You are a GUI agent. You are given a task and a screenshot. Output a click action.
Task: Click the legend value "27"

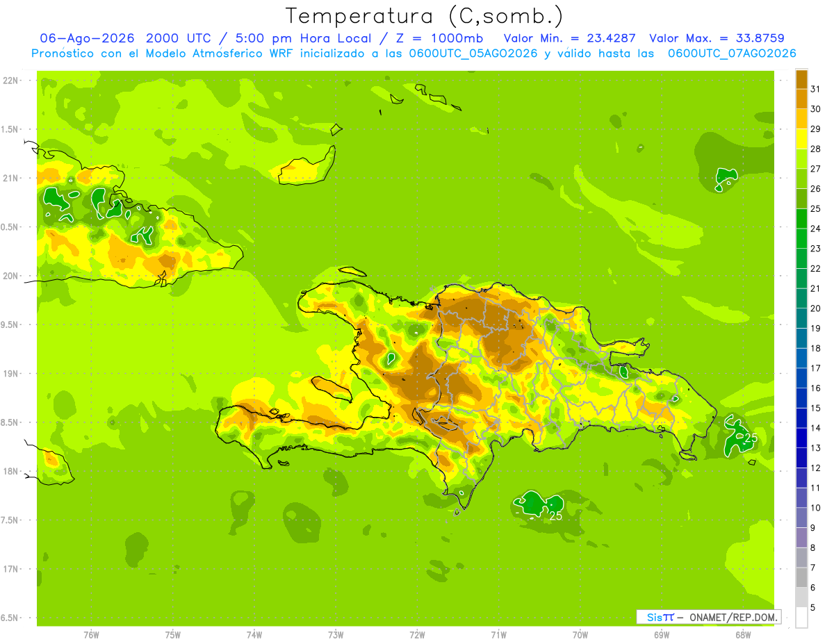[816, 169]
